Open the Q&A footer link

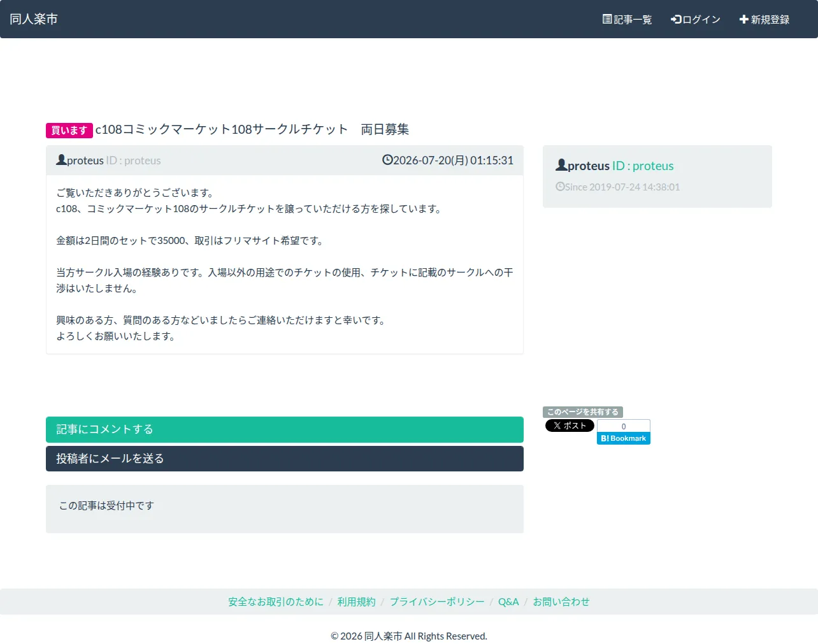(x=508, y=601)
